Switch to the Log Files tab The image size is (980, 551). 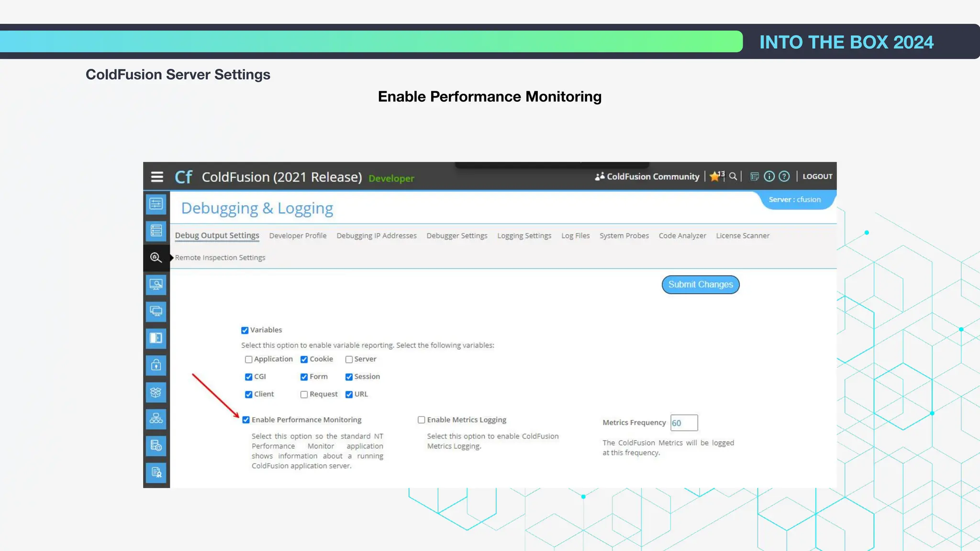coord(576,236)
